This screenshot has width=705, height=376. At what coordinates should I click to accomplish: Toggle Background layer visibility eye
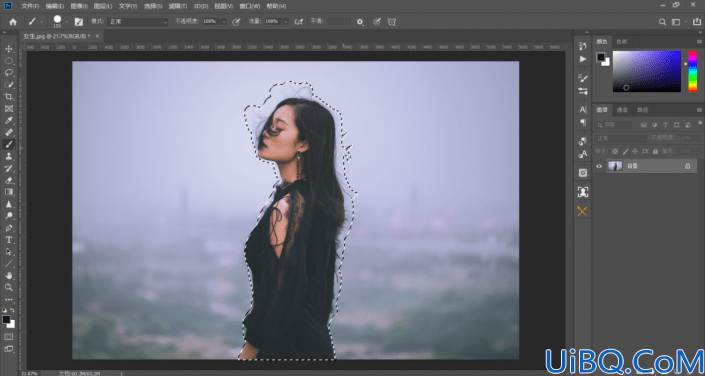[599, 166]
